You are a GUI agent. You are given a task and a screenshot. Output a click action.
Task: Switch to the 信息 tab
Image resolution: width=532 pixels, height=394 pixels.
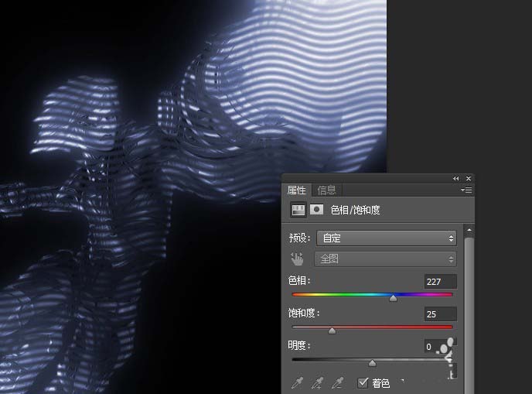327,190
